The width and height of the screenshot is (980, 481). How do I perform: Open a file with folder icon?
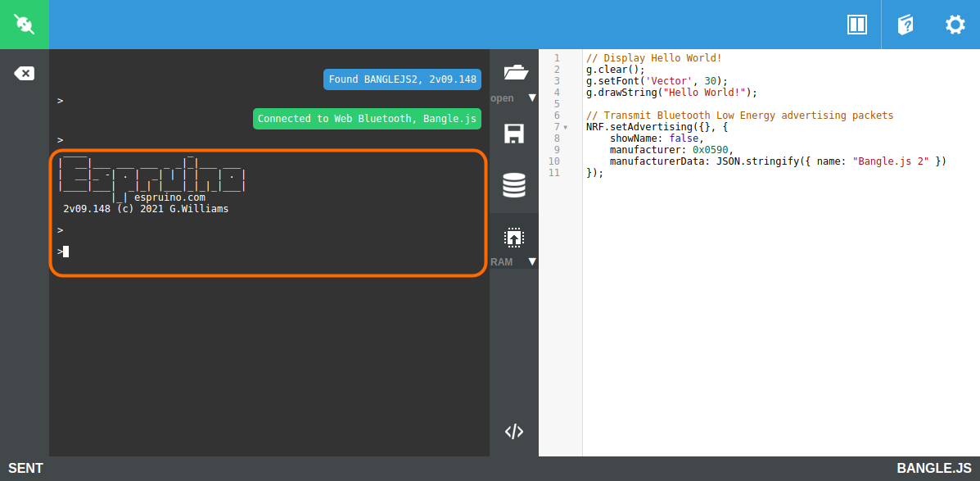pyautogui.click(x=516, y=73)
